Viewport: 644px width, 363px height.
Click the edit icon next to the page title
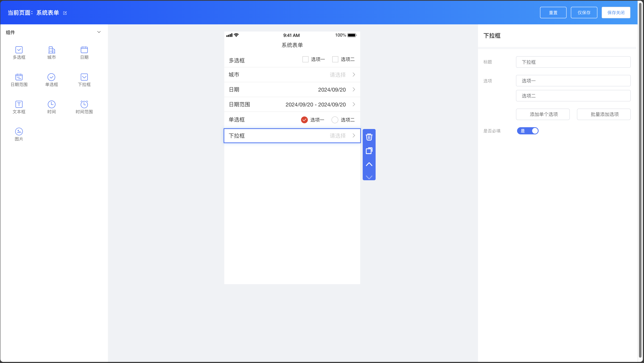click(x=65, y=13)
